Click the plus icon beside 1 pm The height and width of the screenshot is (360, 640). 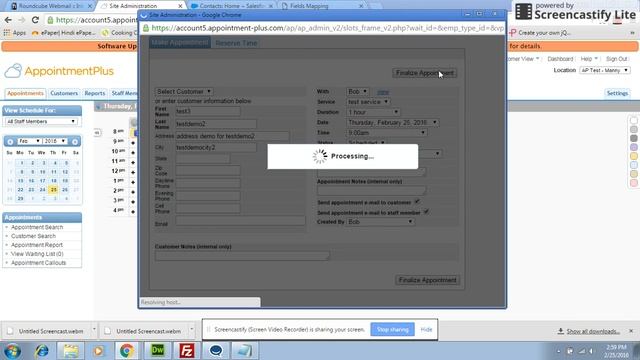[133, 182]
